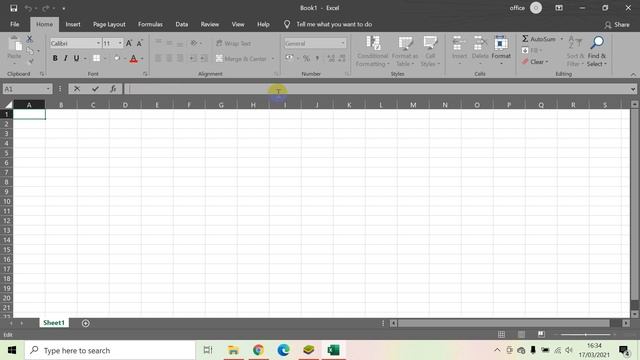
Task: Add a new sheet with plus icon
Action: [x=85, y=323]
